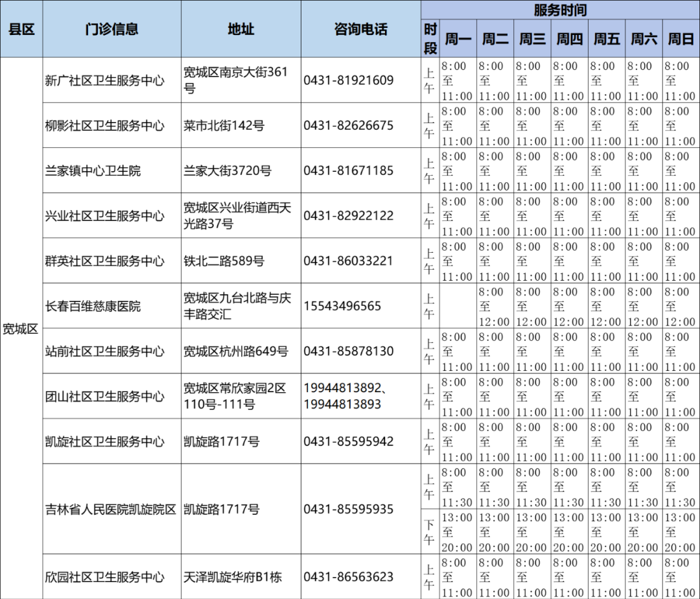Click the 宽城区 district cell
The image size is (700, 599).
[x=21, y=329]
